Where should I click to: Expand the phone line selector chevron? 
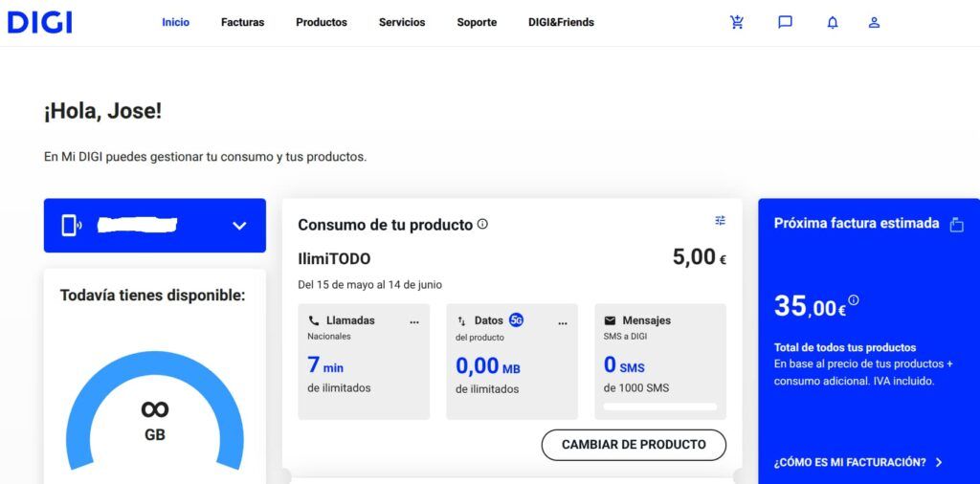[x=239, y=226]
